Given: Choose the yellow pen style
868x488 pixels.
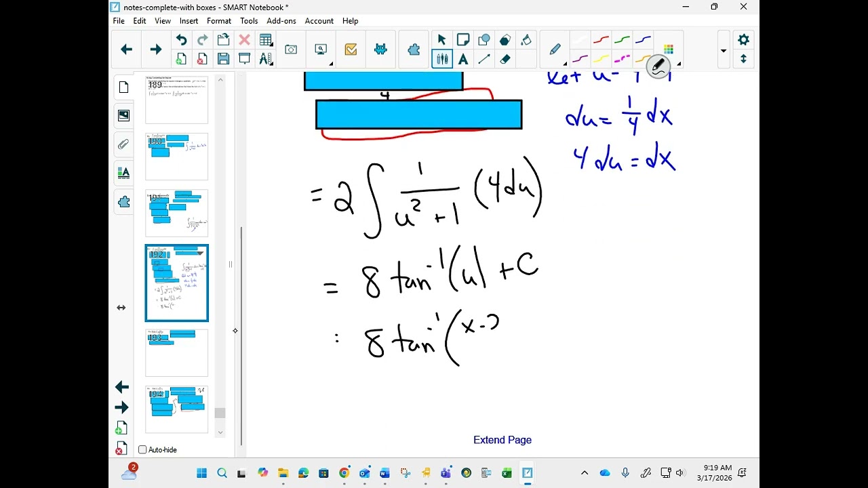Looking at the screenshot, I should [601, 59].
